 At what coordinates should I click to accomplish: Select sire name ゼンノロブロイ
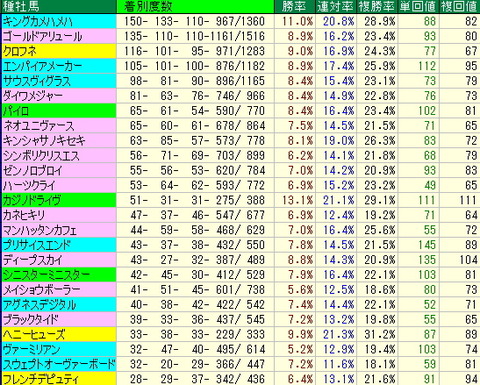(x=33, y=171)
